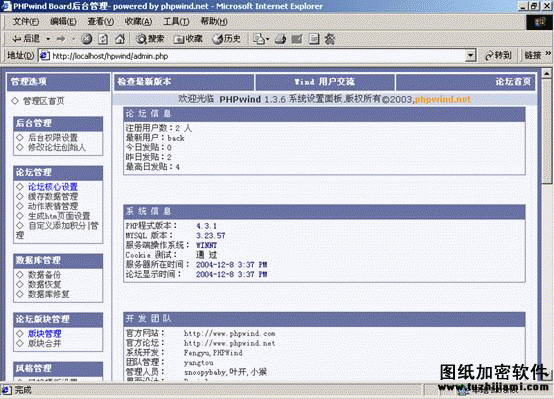Open the 查看(V) menu
The height and width of the screenshot is (399, 554).
click(x=101, y=22)
